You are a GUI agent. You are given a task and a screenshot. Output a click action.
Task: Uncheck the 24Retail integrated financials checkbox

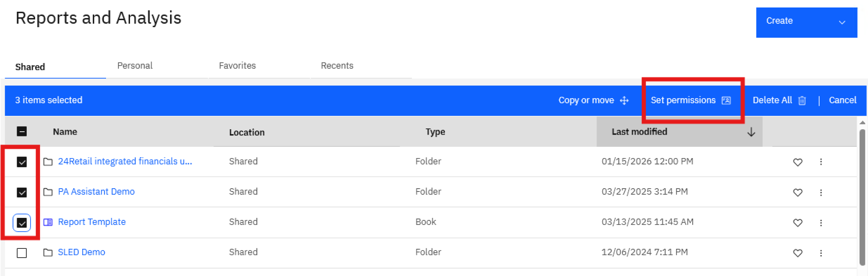point(22,162)
